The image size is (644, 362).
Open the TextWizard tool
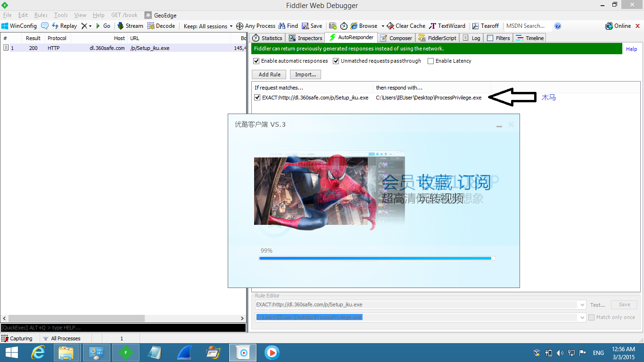447,26
